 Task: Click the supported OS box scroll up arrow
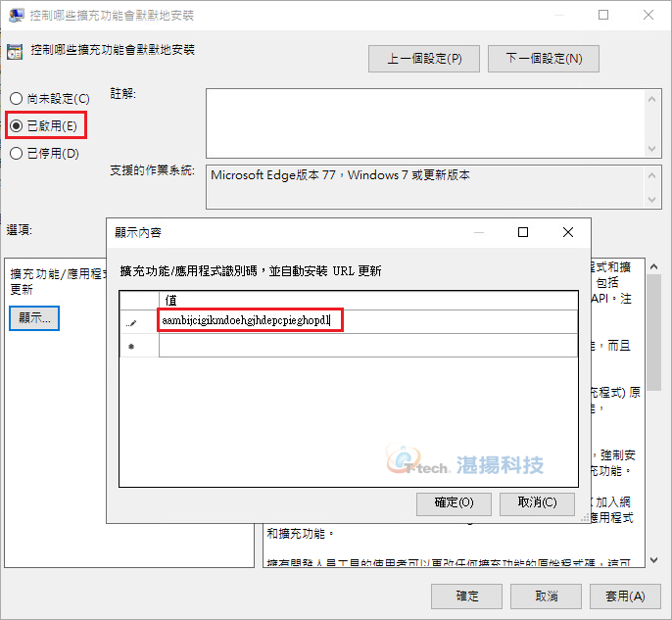pos(651,174)
